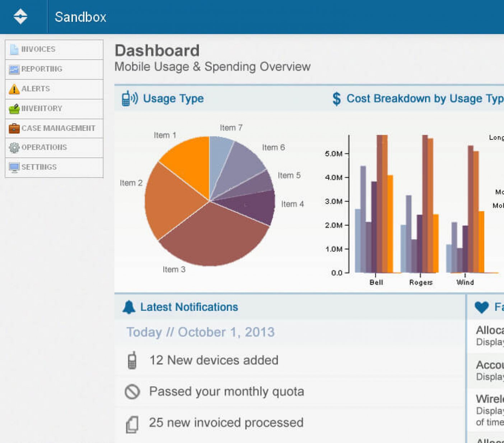
Task: Open the '25 new invoiced processed' notification
Action: click(290, 423)
